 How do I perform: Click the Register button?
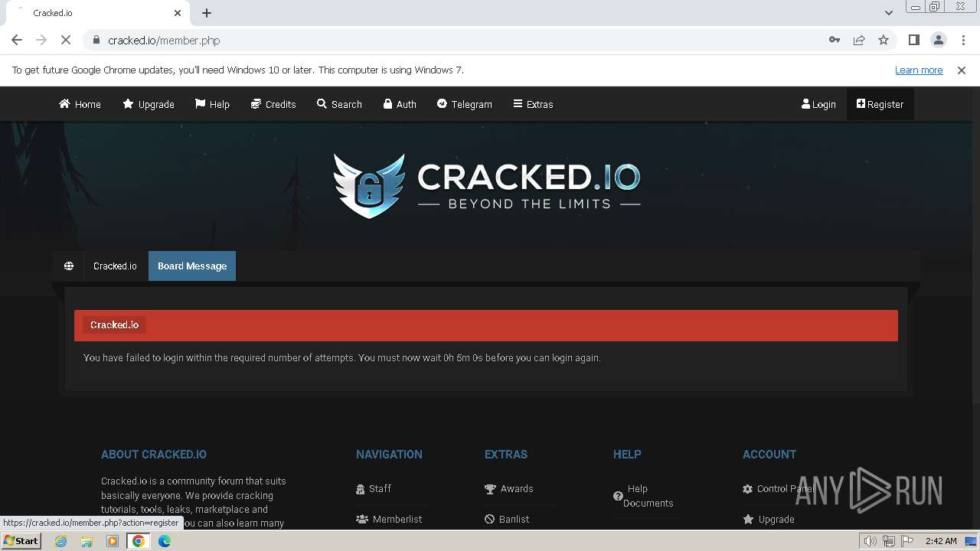(880, 104)
